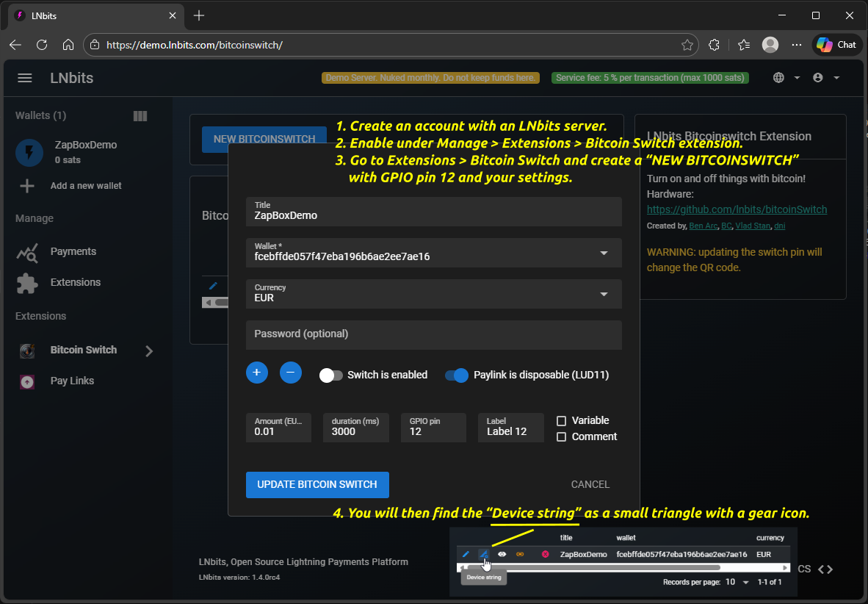This screenshot has width=868, height=604.
Task: Click the plus icon to add a switch
Action: click(256, 373)
